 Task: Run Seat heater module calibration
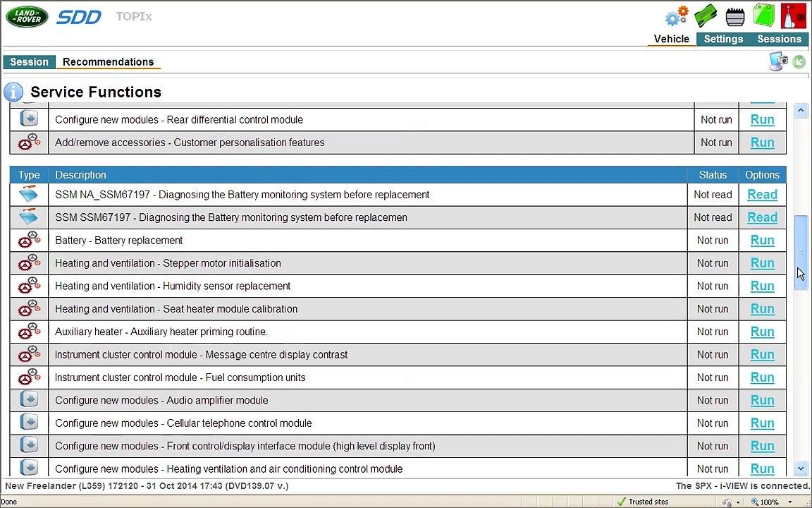click(x=762, y=308)
